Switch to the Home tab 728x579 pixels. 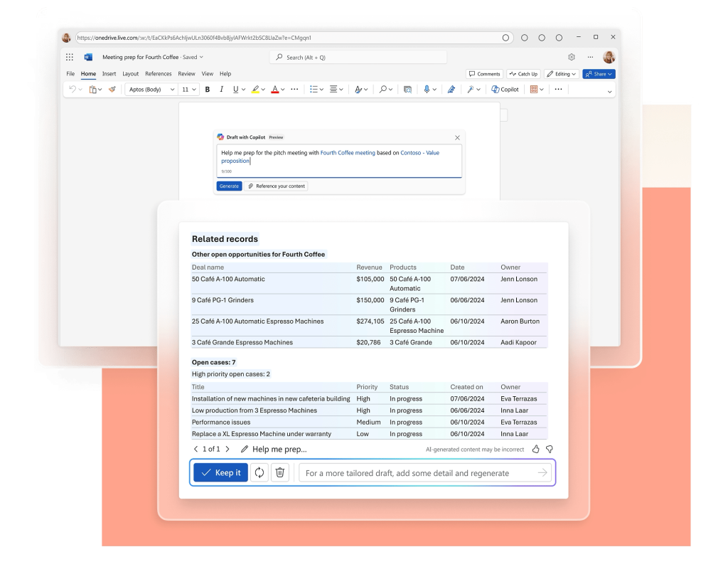(88, 74)
